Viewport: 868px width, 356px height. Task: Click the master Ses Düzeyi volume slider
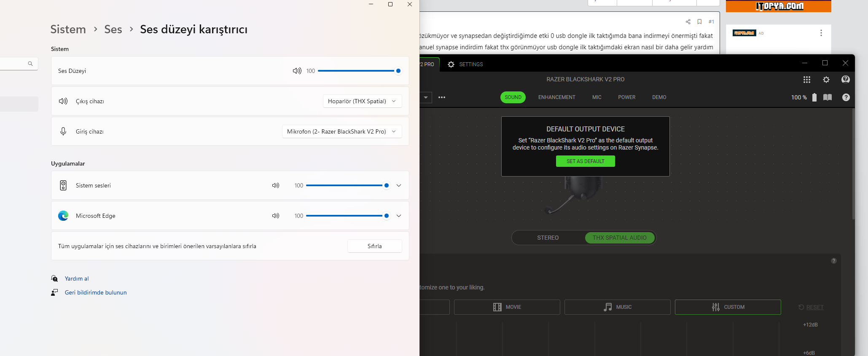pos(359,71)
